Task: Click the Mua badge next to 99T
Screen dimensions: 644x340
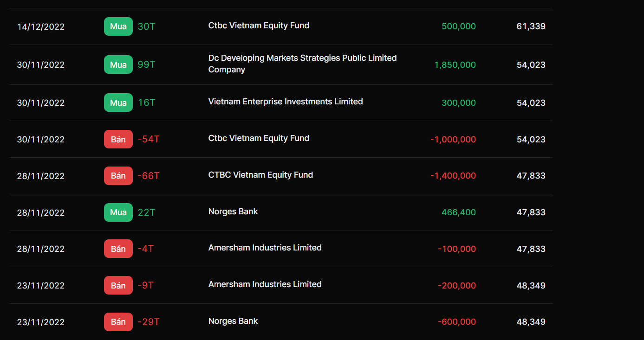Action: coord(118,64)
